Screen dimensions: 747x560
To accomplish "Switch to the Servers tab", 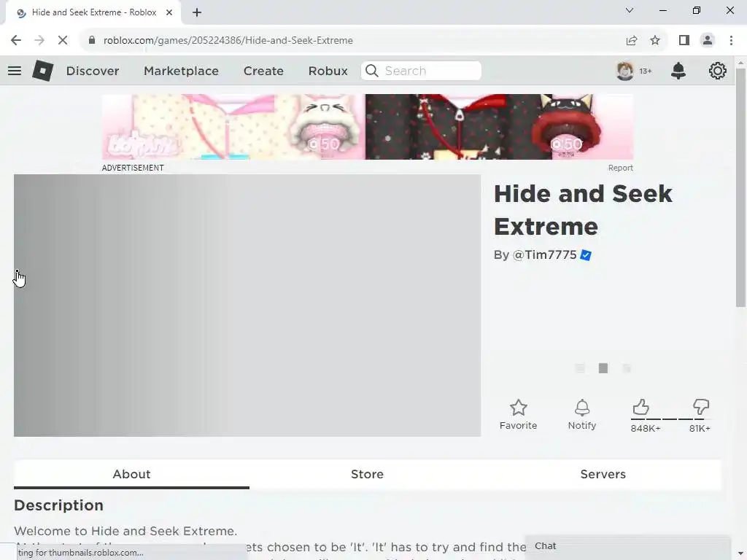I will tap(603, 474).
